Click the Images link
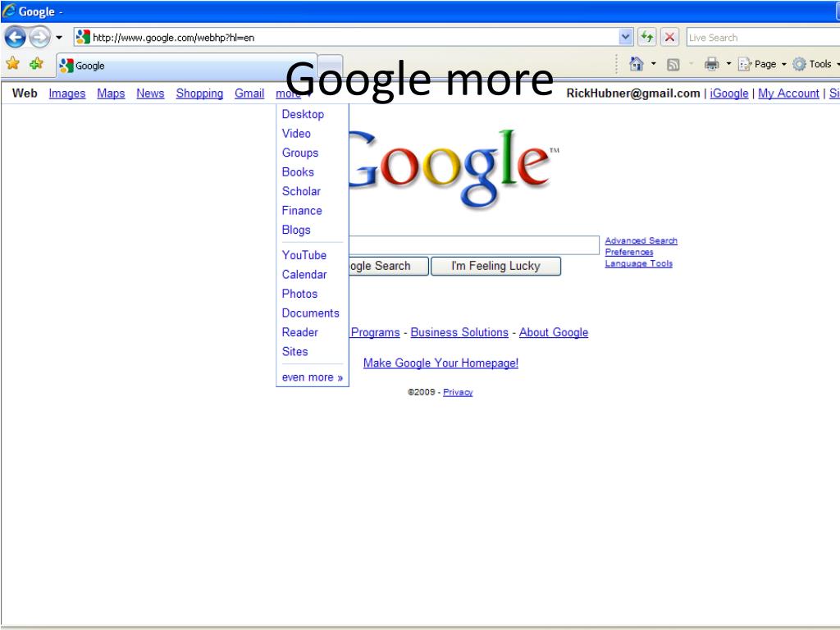The image size is (840, 630). [x=67, y=94]
